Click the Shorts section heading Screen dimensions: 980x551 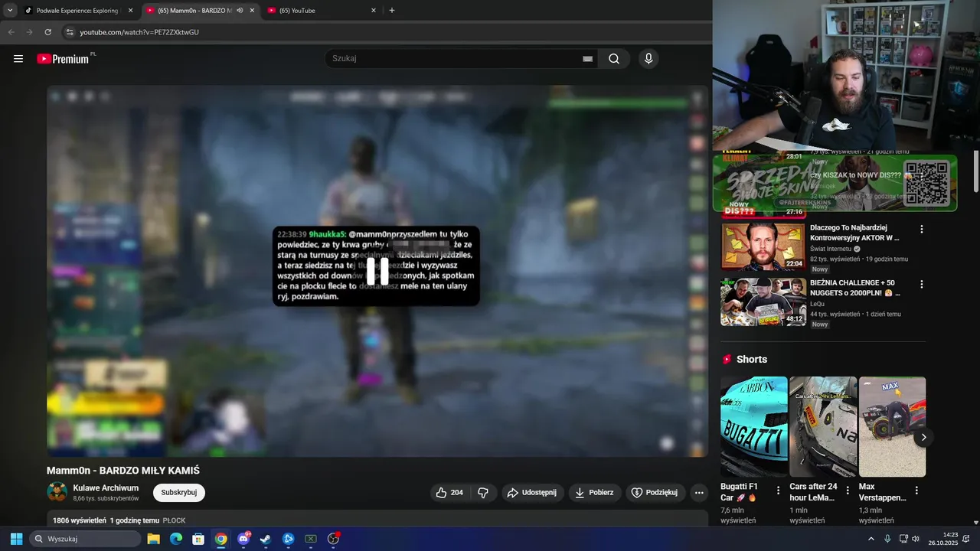[752, 359]
